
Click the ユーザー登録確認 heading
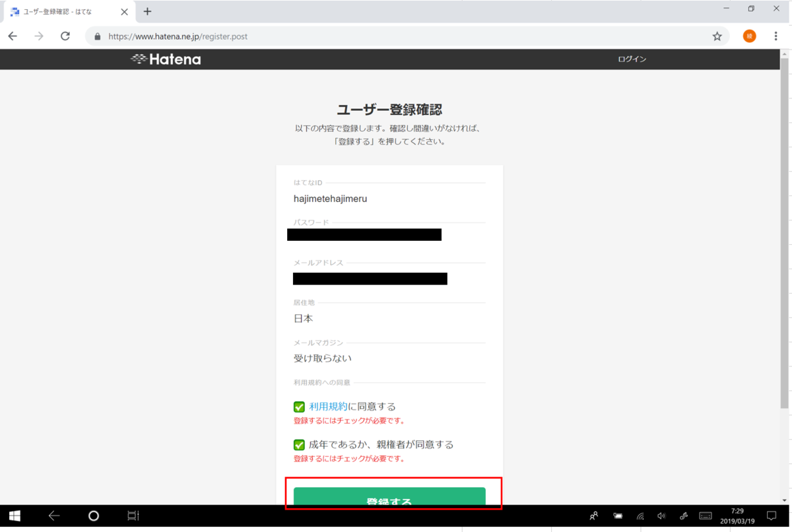[389, 110]
